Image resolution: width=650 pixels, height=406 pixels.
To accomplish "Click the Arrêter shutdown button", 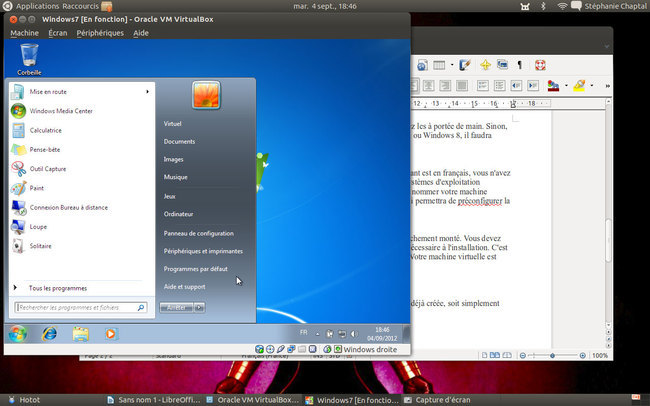I will tap(177, 307).
